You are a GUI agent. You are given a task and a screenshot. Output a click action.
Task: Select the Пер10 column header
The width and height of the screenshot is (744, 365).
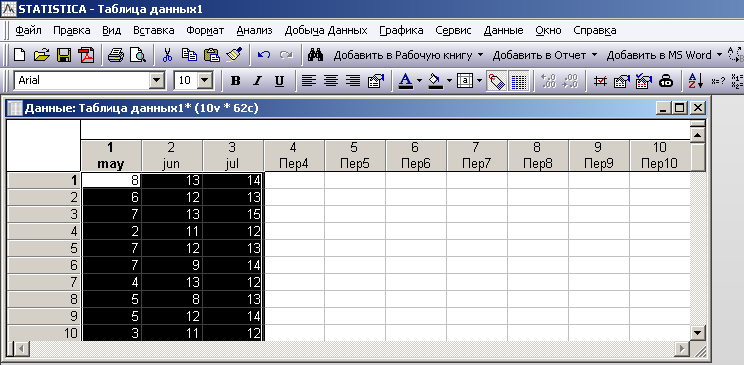(x=660, y=156)
